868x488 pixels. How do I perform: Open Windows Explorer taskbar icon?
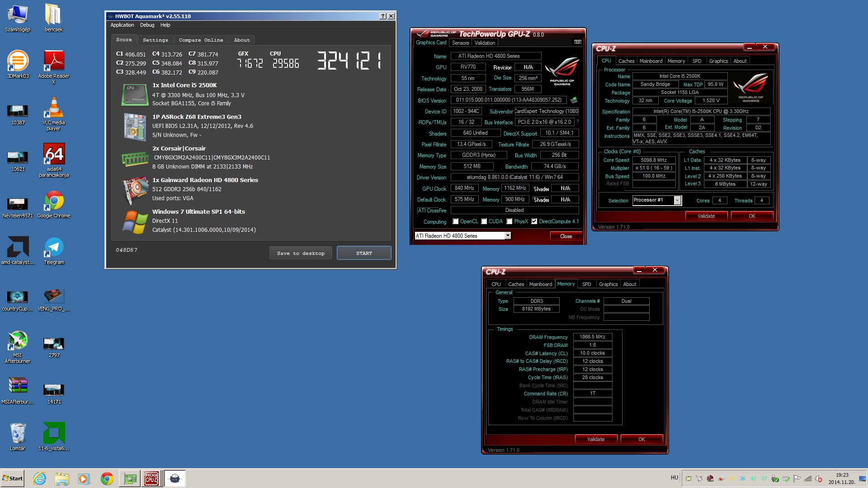click(62, 479)
